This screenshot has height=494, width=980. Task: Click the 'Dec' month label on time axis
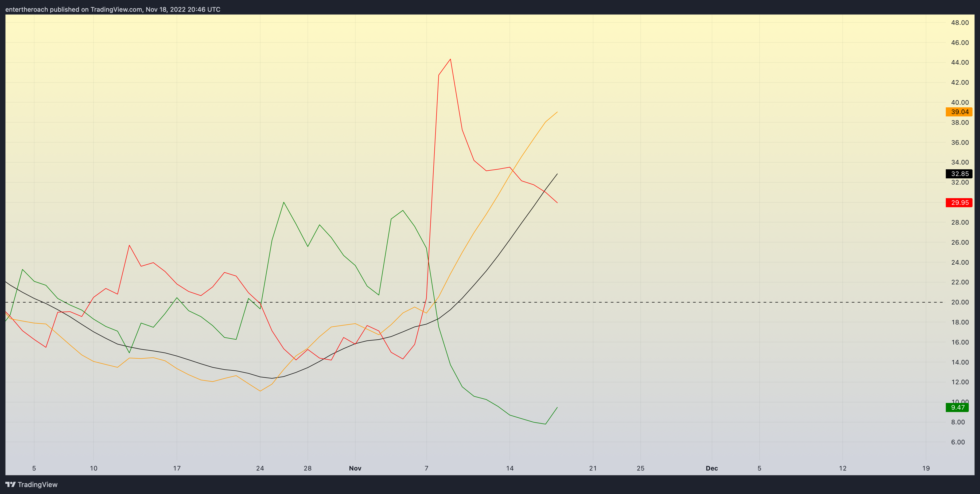[x=712, y=469]
